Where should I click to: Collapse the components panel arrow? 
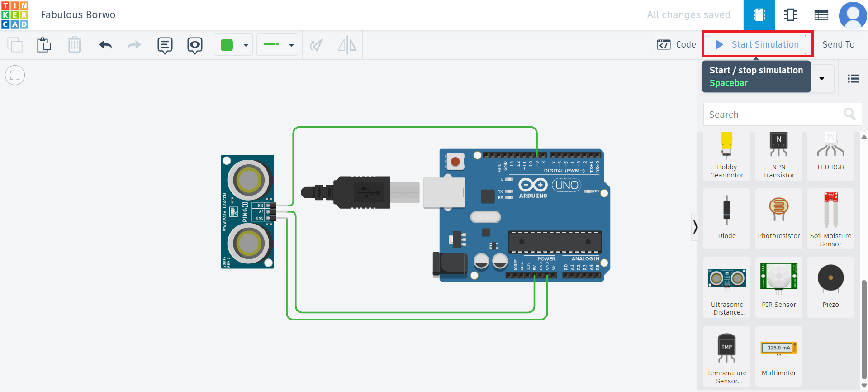tap(695, 226)
